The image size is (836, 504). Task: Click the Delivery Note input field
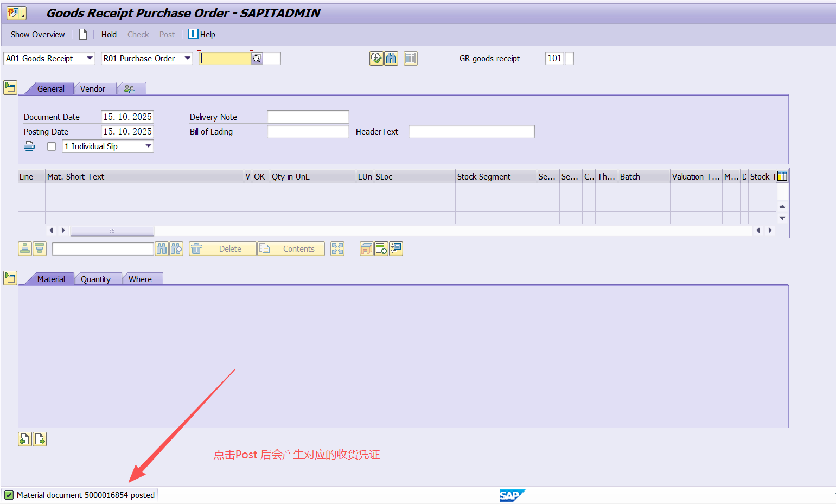[x=308, y=117]
